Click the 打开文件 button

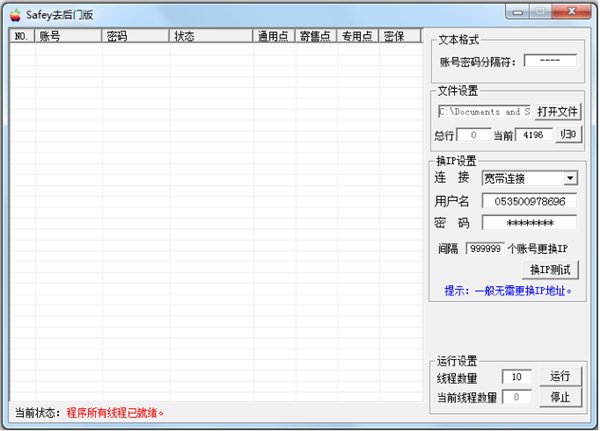[x=558, y=112]
